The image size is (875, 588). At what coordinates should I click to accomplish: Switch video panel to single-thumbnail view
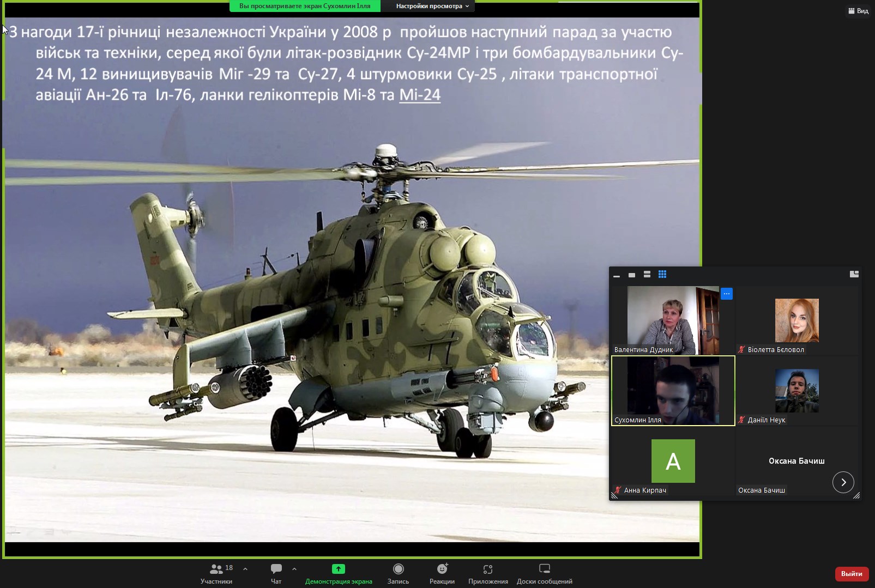pyautogui.click(x=632, y=275)
